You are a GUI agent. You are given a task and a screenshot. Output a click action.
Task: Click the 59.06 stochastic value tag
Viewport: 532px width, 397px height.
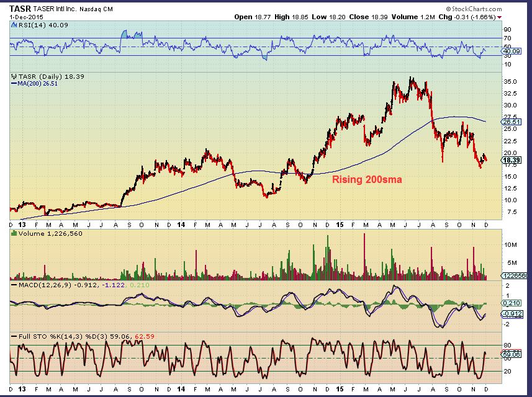(x=512, y=355)
